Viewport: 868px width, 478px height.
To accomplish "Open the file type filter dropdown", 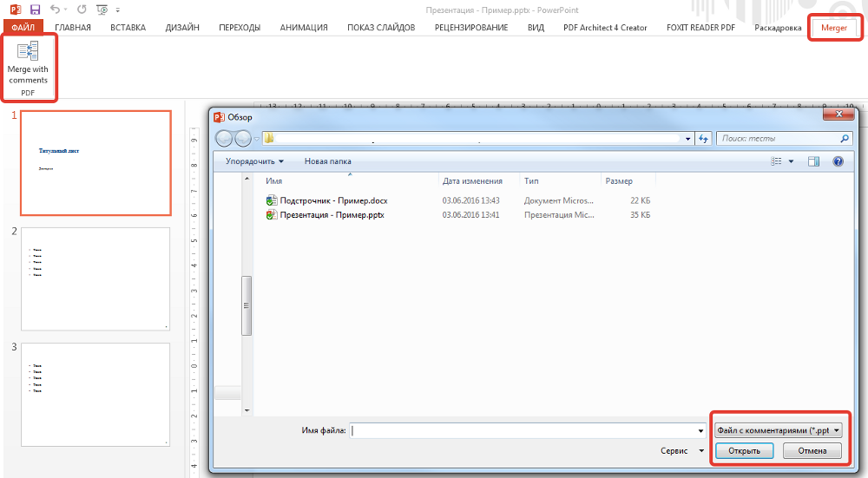I will (x=778, y=430).
